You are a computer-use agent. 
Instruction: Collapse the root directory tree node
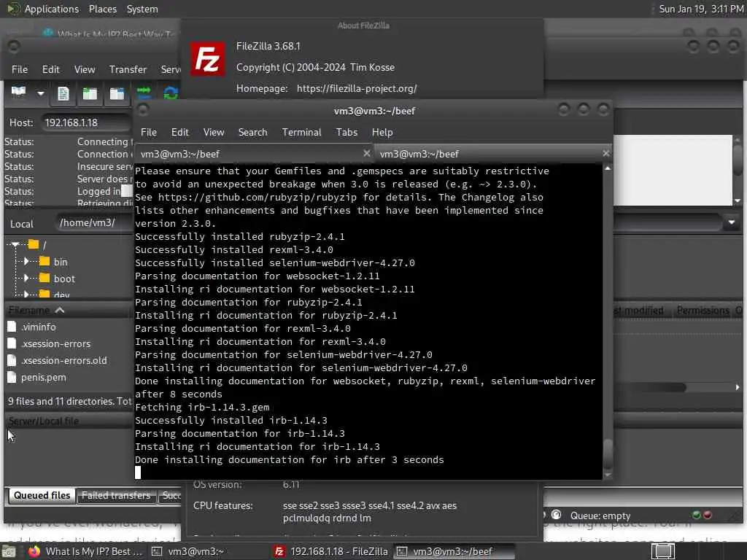(15, 245)
